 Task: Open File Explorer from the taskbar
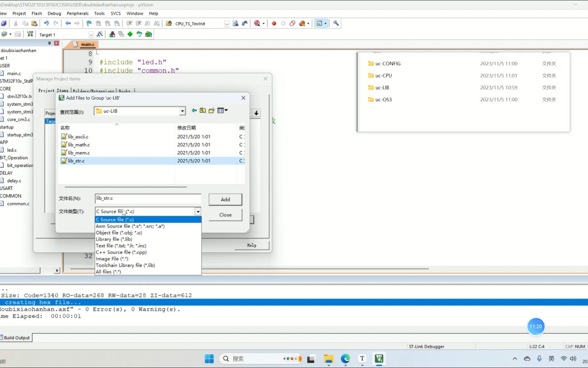tap(328, 359)
